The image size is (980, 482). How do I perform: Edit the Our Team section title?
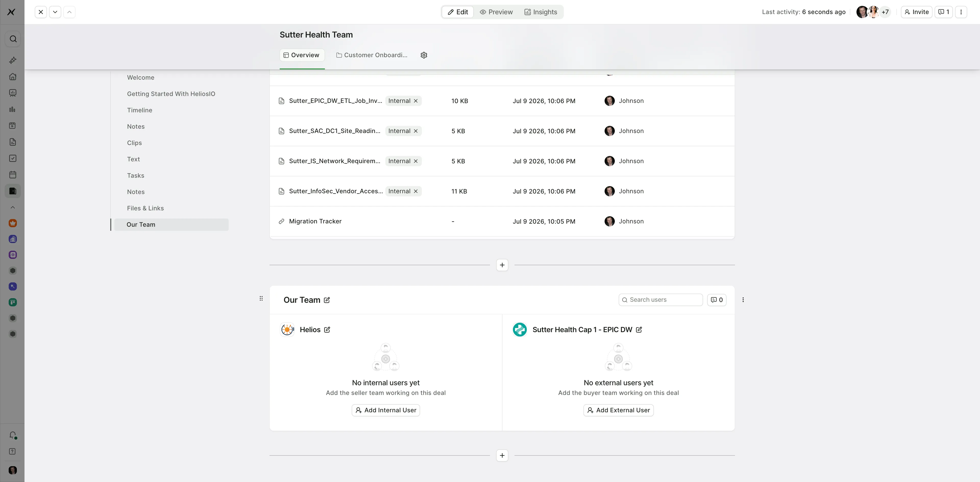327,300
